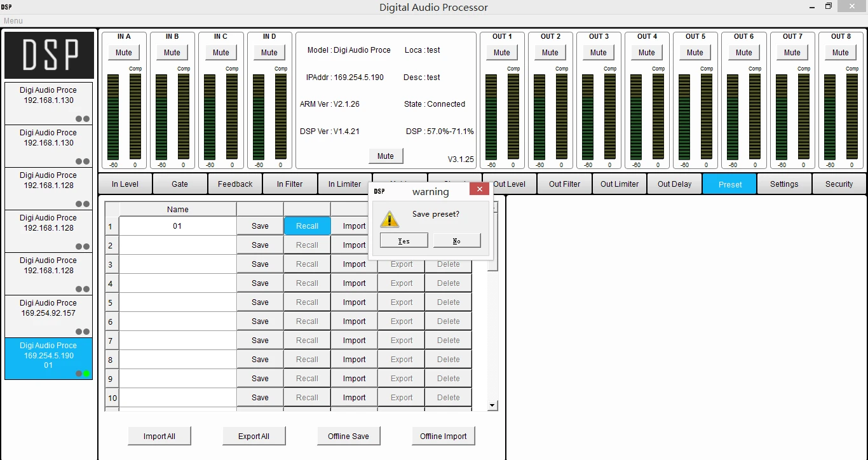Viewport: 868px width, 460px height.
Task: Click the preset list scroll down arrow
Action: pyautogui.click(x=492, y=405)
